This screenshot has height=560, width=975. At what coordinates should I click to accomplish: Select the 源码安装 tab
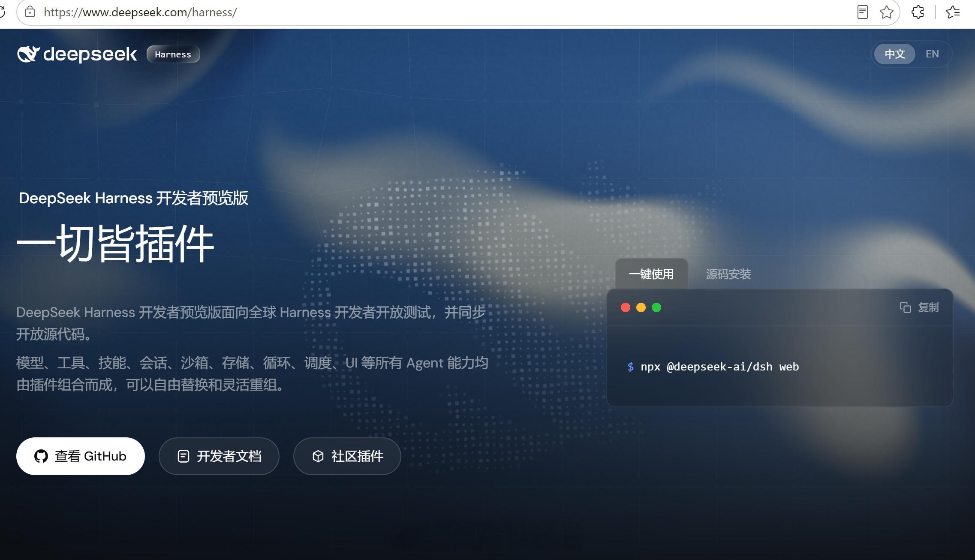[728, 274]
